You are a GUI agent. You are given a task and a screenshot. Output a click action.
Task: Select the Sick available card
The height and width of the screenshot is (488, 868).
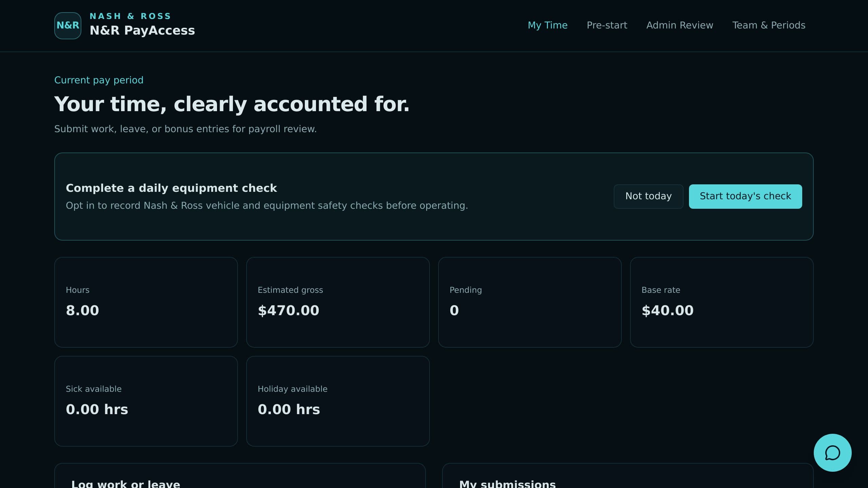146,401
